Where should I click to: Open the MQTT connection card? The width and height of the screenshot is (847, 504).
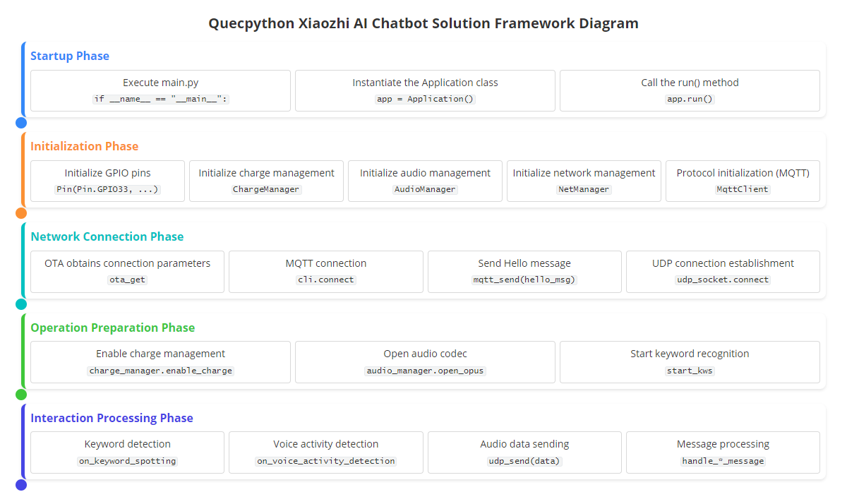point(326,271)
